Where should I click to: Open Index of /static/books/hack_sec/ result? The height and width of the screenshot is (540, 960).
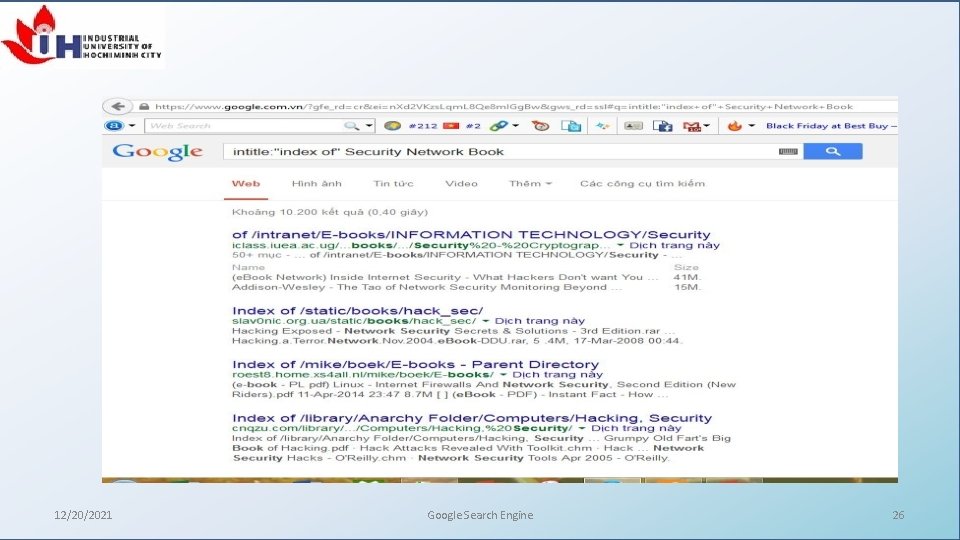pyautogui.click(x=357, y=310)
